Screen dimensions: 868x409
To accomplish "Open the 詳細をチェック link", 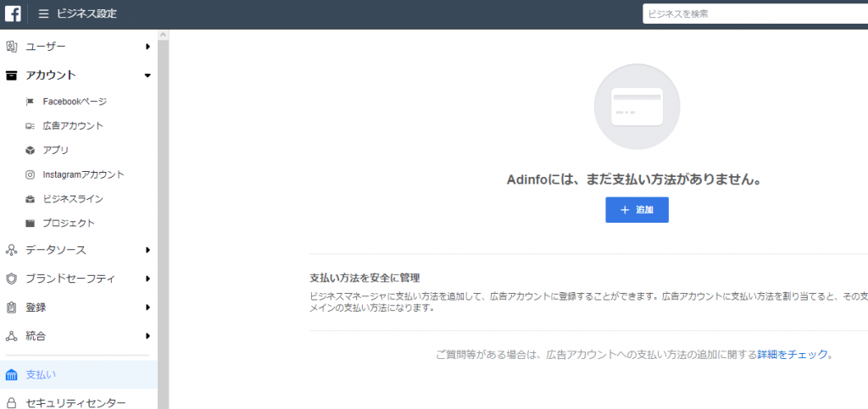I will (793, 354).
